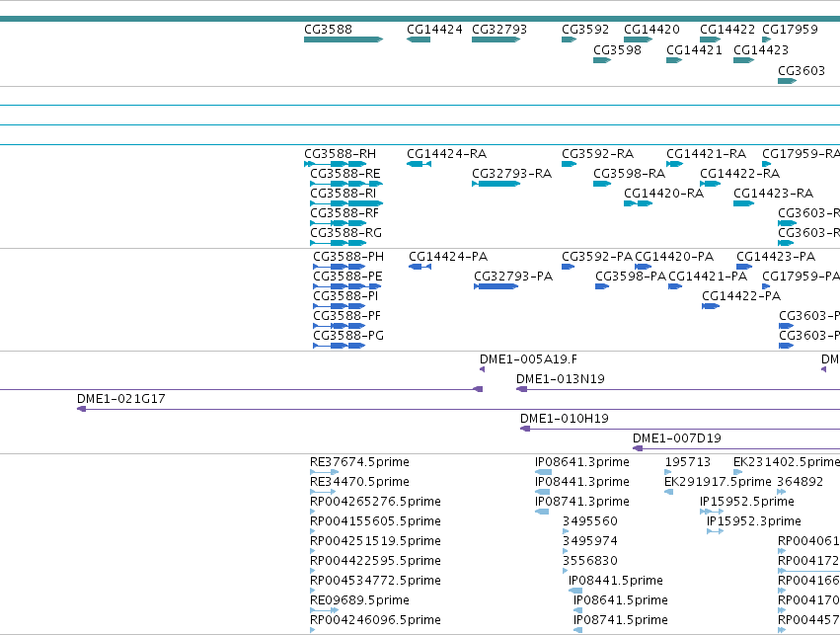Select protein CG3588-PE

tap(347, 277)
